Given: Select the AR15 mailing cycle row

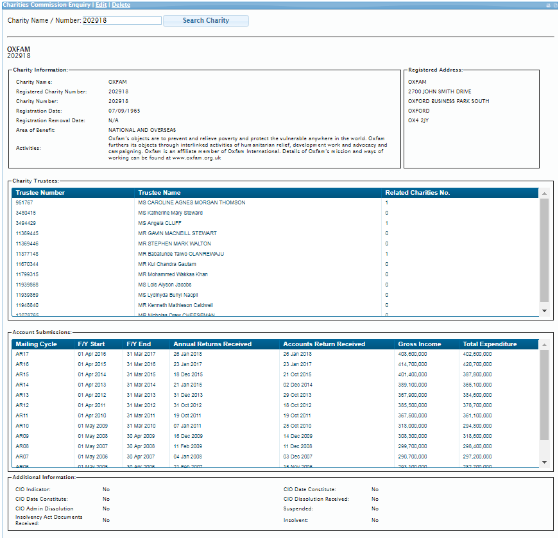Looking at the screenshot, I should [275, 374].
